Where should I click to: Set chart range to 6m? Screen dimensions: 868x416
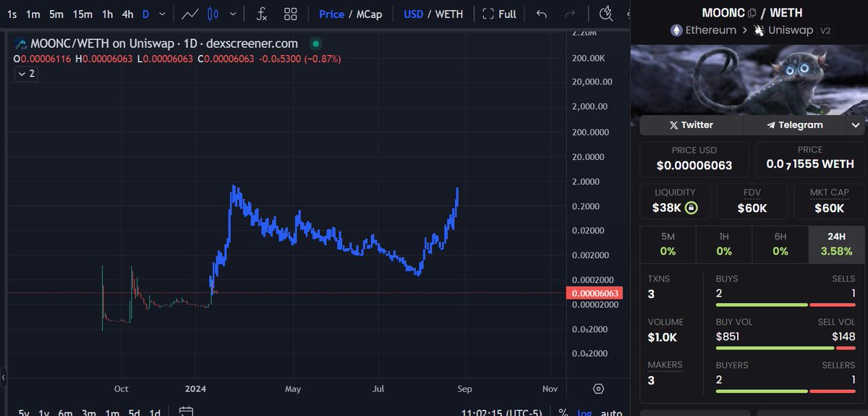(66, 412)
